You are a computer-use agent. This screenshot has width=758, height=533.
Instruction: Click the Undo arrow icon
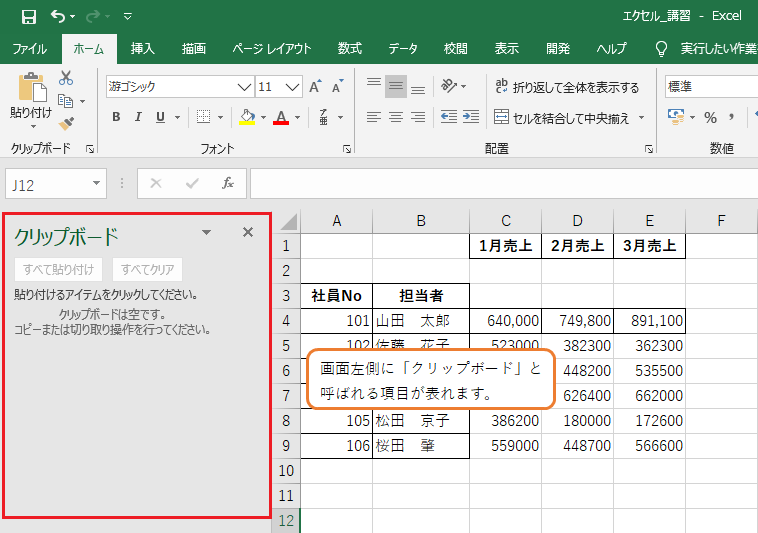58,16
